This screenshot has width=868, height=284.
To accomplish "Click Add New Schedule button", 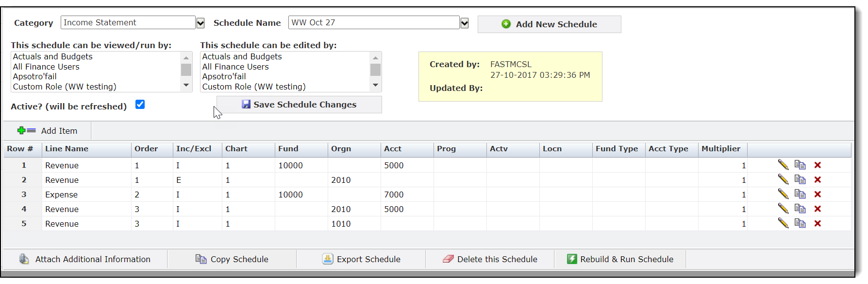I will [x=549, y=24].
